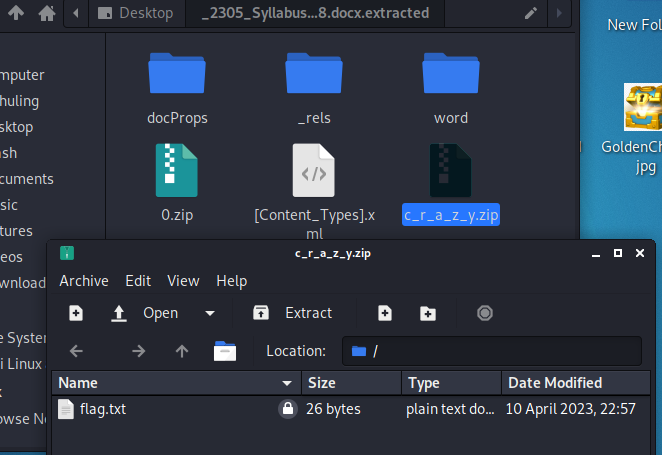This screenshot has width=662, height=455.
Task: Click the new archive icon in toolbar
Action: (76, 313)
